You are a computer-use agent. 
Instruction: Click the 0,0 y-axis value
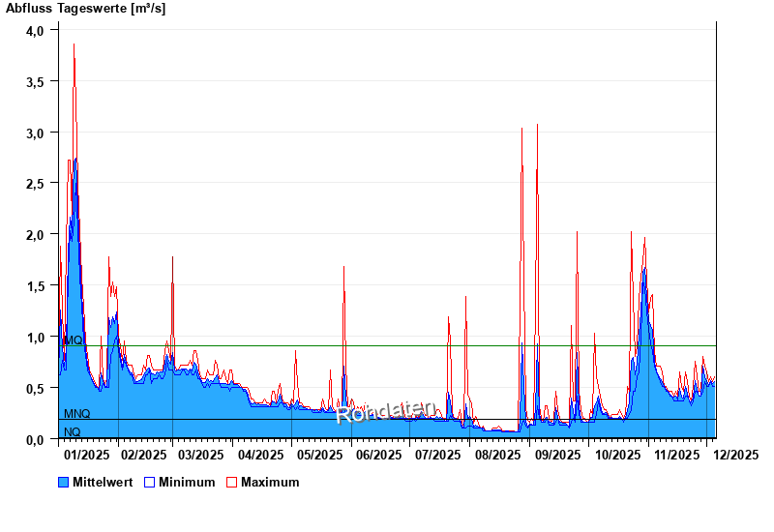pyautogui.click(x=35, y=439)
